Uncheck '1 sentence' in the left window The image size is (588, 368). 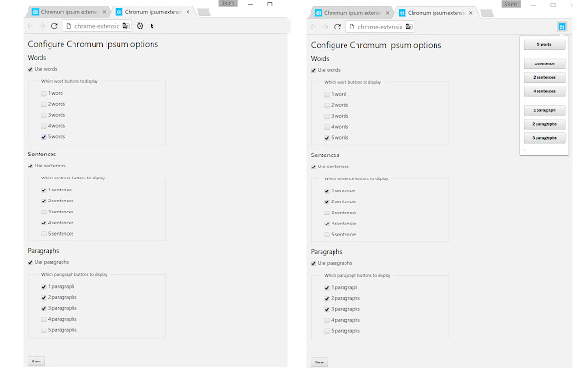pos(44,190)
